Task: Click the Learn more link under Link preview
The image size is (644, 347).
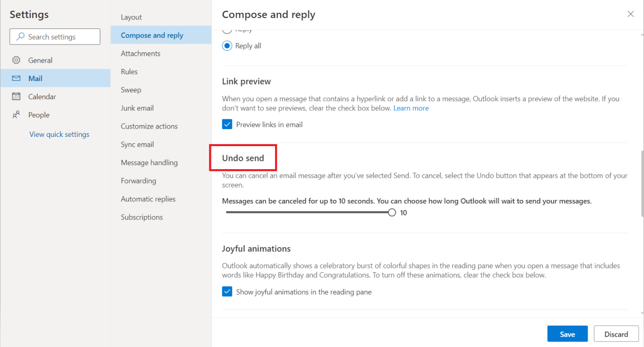Action: pyautogui.click(x=411, y=108)
